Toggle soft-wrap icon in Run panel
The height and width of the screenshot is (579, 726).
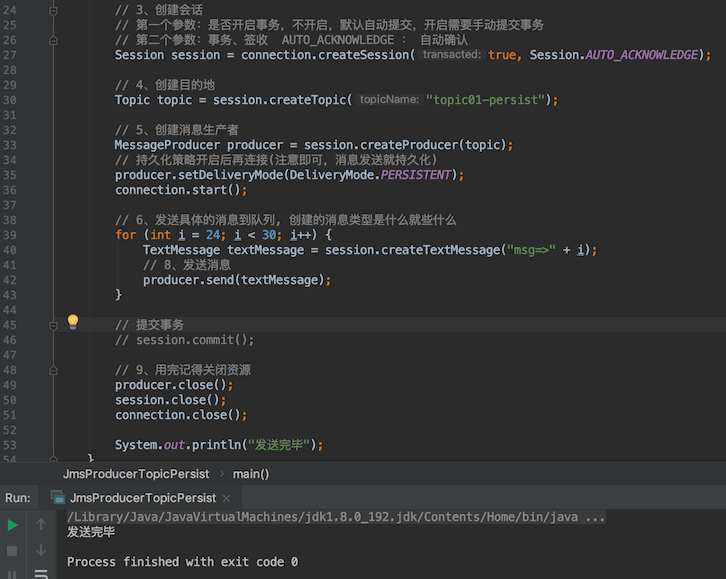point(41,574)
